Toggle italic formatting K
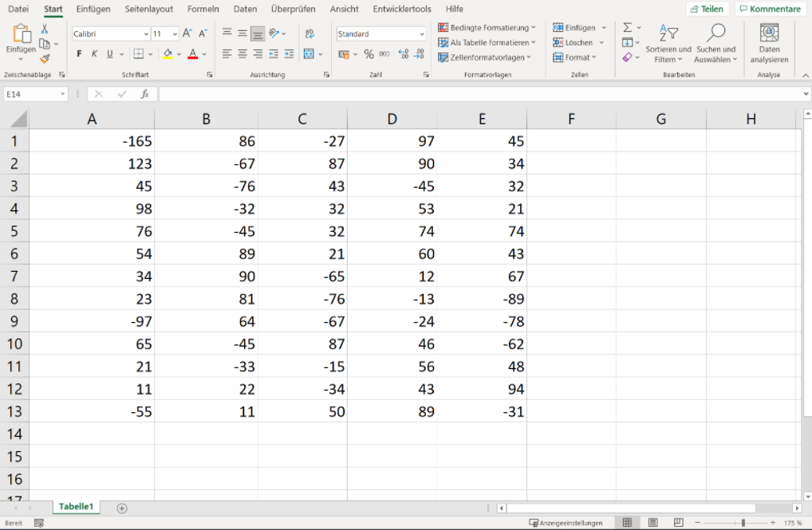Screen dimensions: 812x530 [x=94, y=54]
